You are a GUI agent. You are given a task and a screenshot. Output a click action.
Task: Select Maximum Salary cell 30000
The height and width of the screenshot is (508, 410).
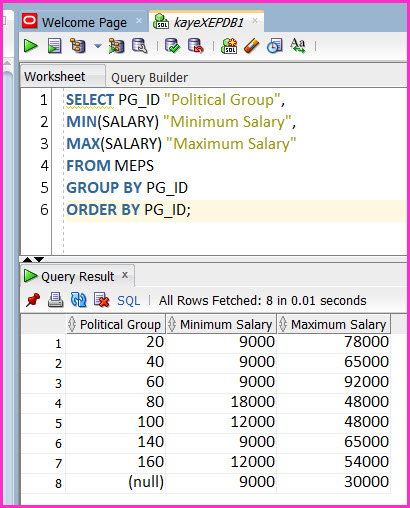pyautogui.click(x=334, y=482)
